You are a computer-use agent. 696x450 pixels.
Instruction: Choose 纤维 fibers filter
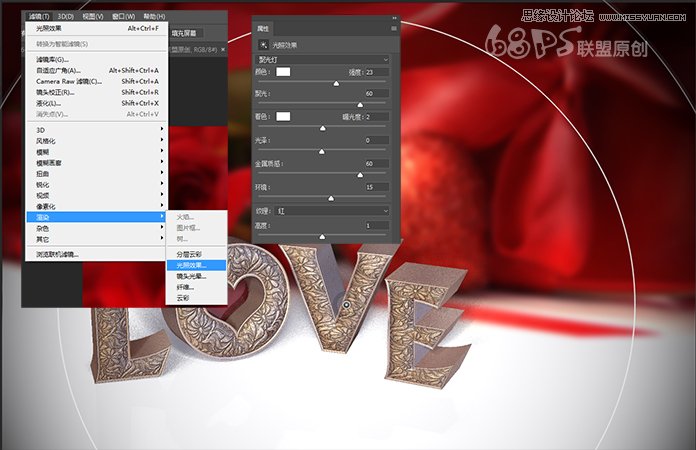click(x=196, y=287)
